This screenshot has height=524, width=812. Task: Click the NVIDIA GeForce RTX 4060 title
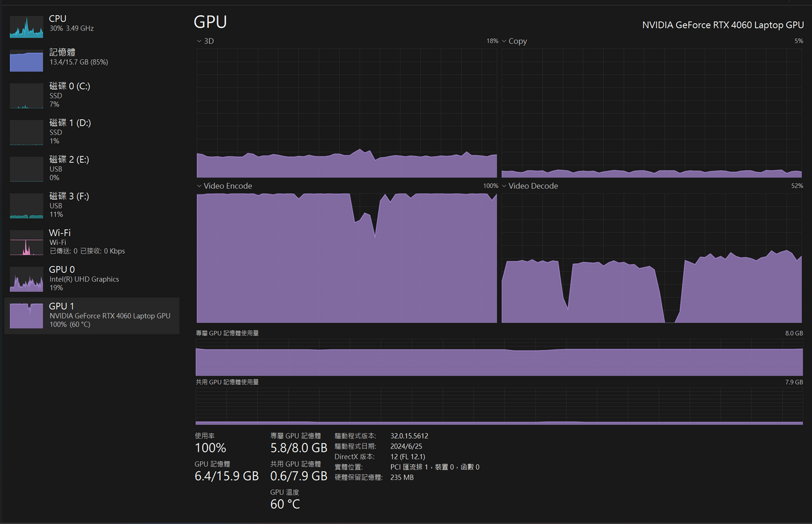click(722, 25)
